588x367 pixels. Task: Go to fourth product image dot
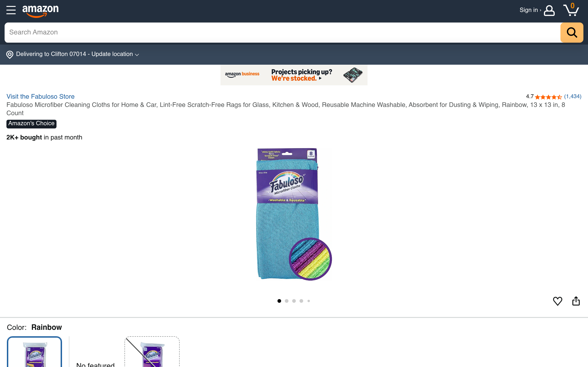pos(301,301)
